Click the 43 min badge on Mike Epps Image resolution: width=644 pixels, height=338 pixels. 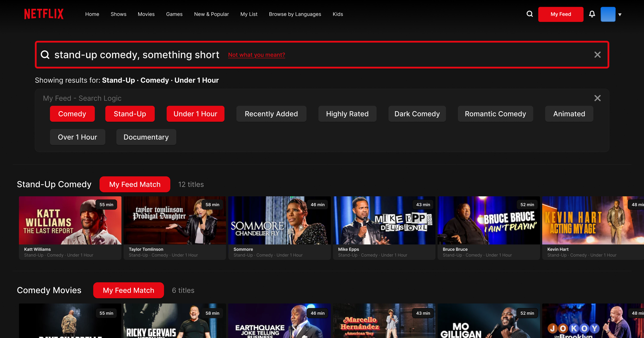423,204
